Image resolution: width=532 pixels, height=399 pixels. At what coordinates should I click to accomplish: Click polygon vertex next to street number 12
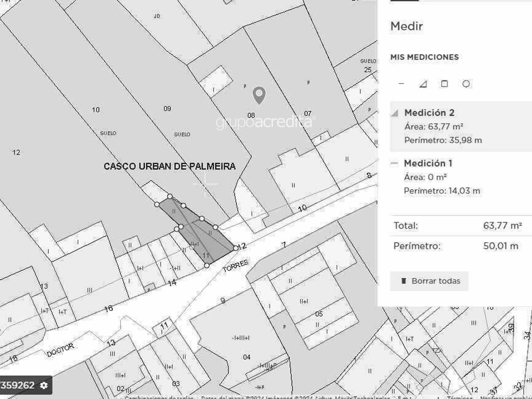(x=236, y=248)
